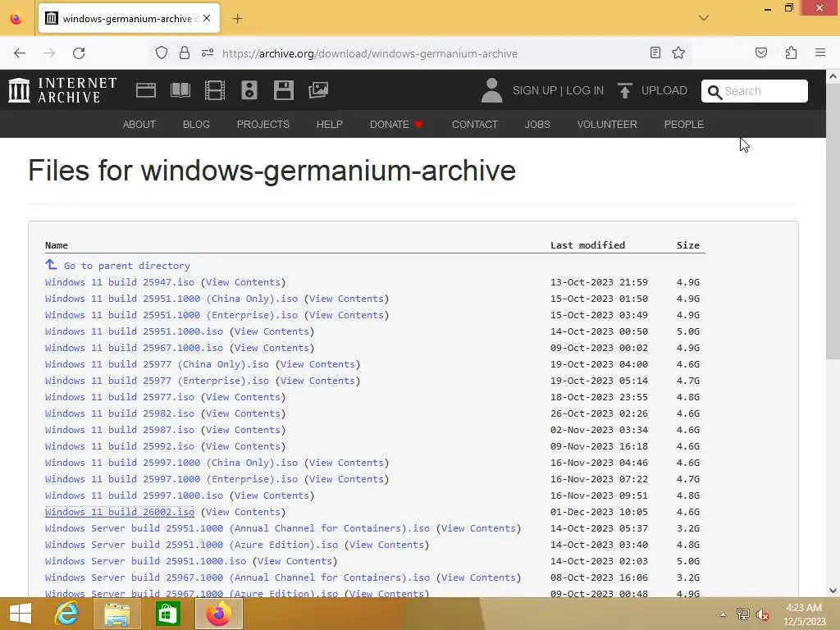Download Windows Server build 25951.1000 (Azure Edition).iso

(x=191, y=545)
